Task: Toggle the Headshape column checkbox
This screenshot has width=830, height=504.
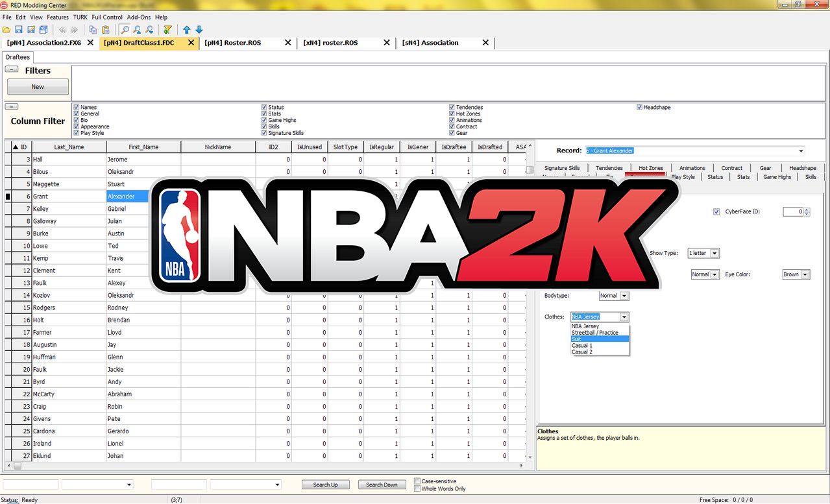Action: coord(639,107)
